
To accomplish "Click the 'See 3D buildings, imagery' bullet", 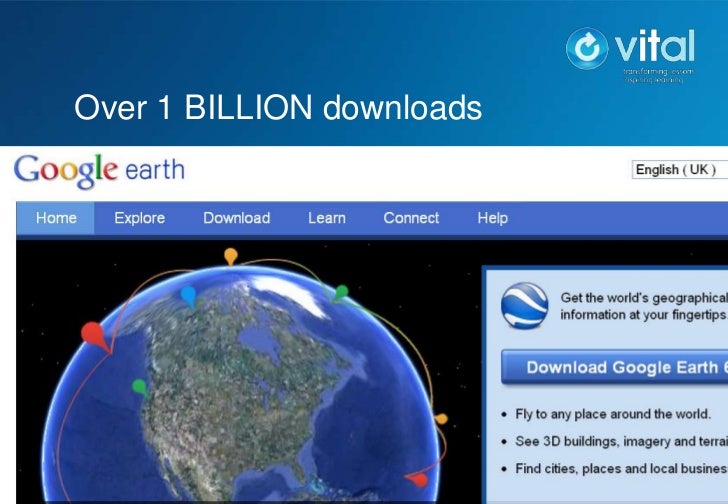I will pyautogui.click(x=622, y=441).
